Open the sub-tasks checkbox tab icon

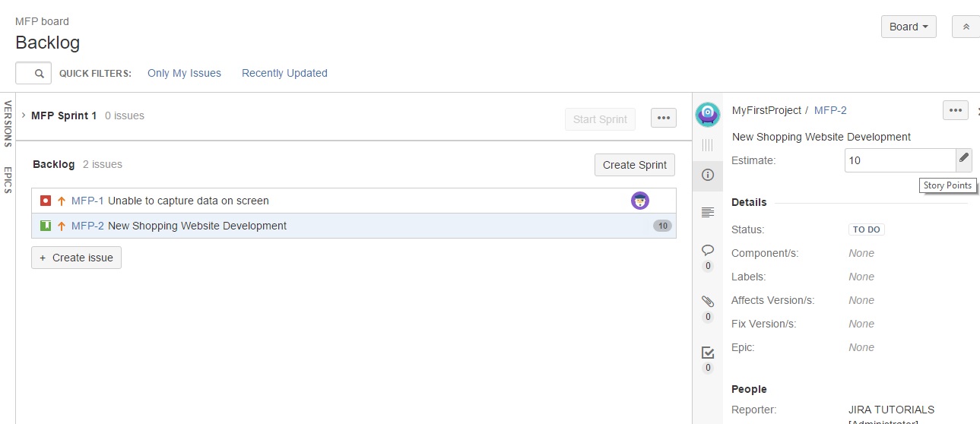coord(708,353)
